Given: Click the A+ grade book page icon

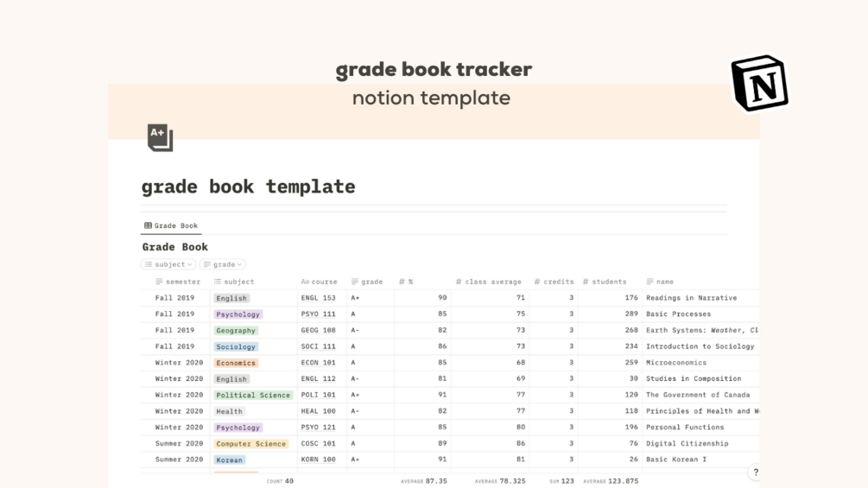Looking at the screenshot, I should tap(160, 138).
